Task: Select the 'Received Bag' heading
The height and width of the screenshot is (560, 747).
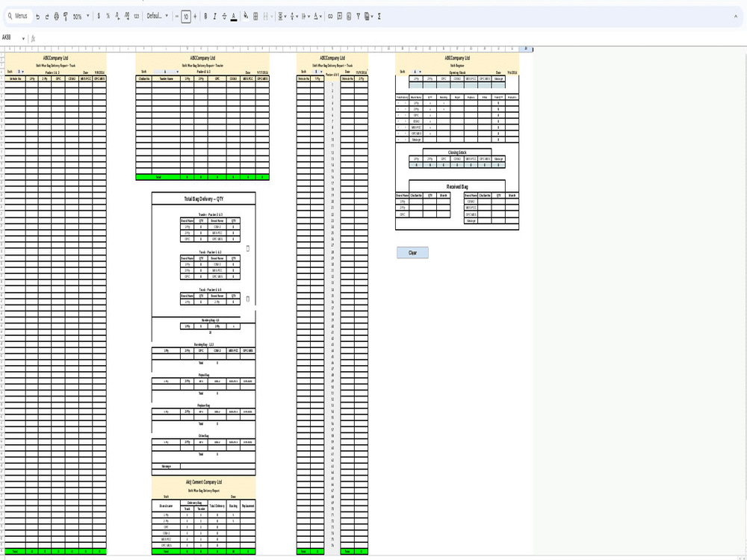Action: pyautogui.click(x=457, y=187)
